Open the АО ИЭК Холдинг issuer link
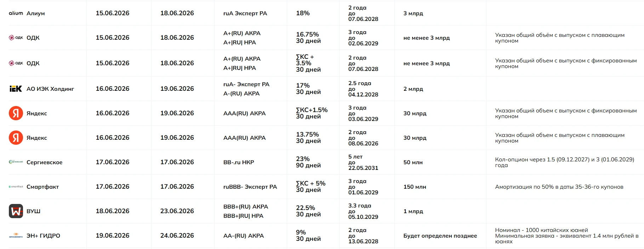This screenshot has width=644, height=249. [50, 89]
